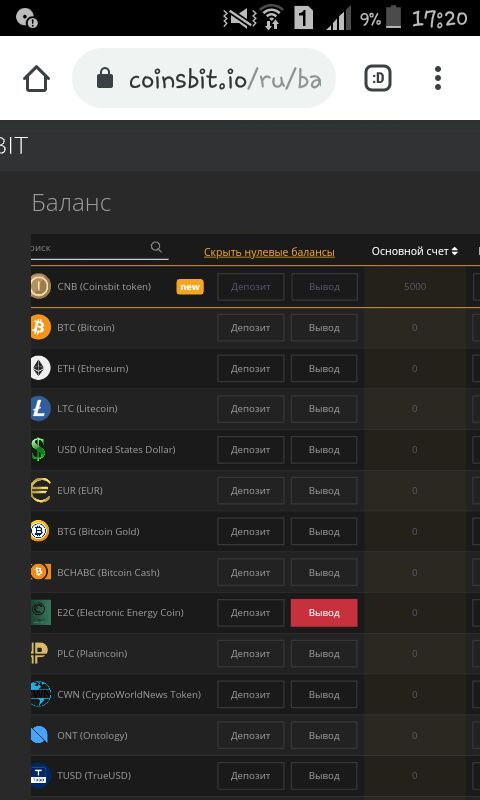480x800 pixels.
Task: Click Депозит for PLC Platincoin
Action: (x=250, y=654)
